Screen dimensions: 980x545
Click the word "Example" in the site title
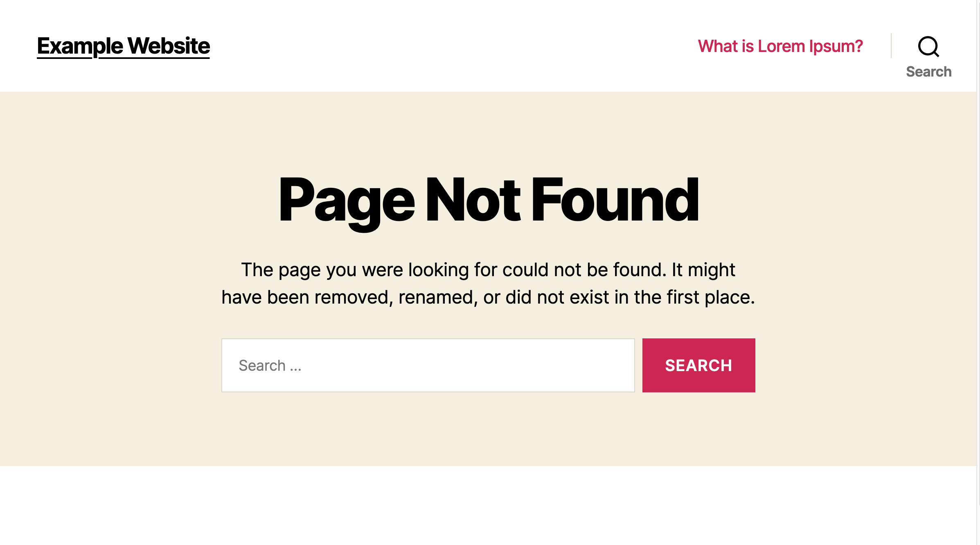pyautogui.click(x=80, y=46)
